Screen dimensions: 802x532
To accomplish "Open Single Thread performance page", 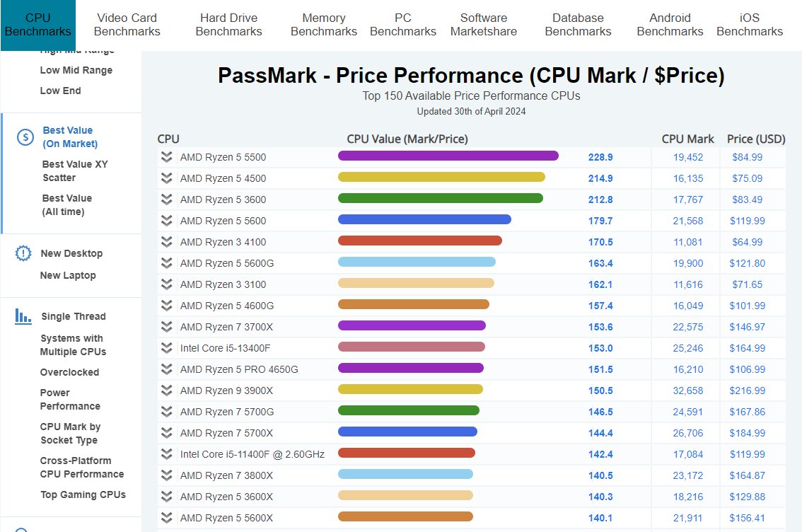I will [74, 316].
